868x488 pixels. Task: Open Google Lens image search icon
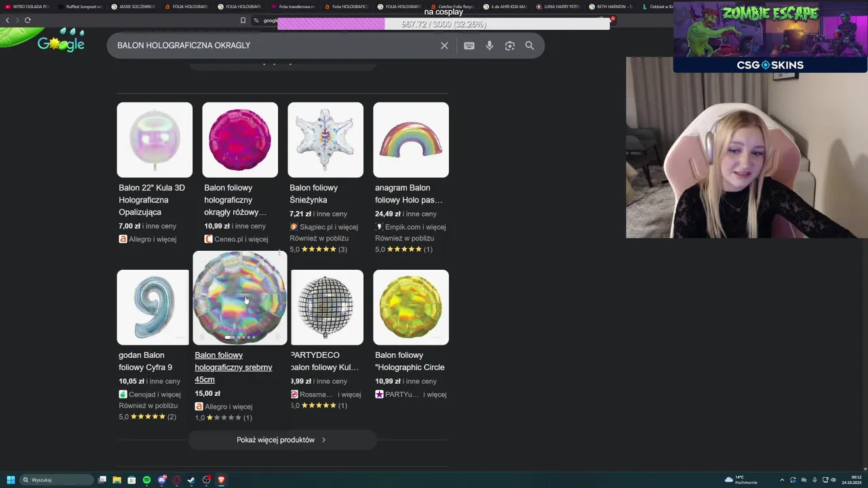pos(510,45)
